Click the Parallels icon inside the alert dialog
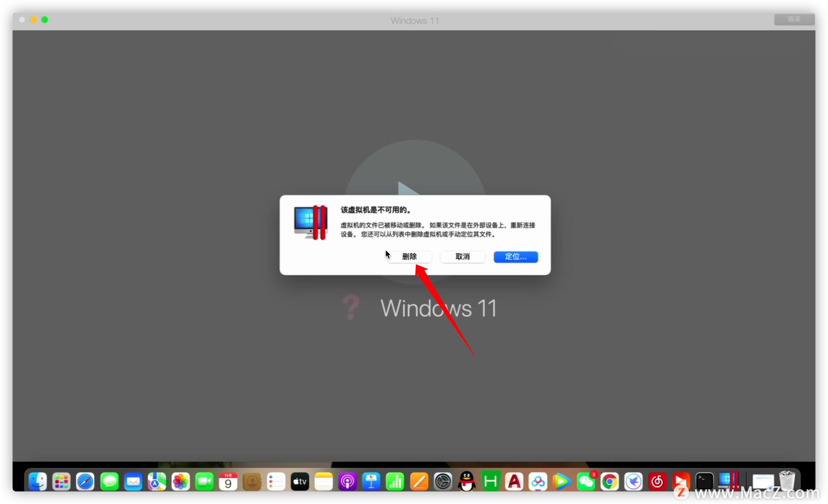The image size is (828, 504). (x=310, y=222)
